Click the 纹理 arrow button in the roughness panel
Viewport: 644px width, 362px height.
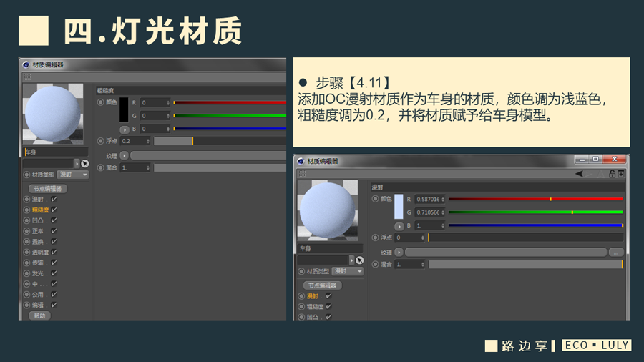coord(124,155)
